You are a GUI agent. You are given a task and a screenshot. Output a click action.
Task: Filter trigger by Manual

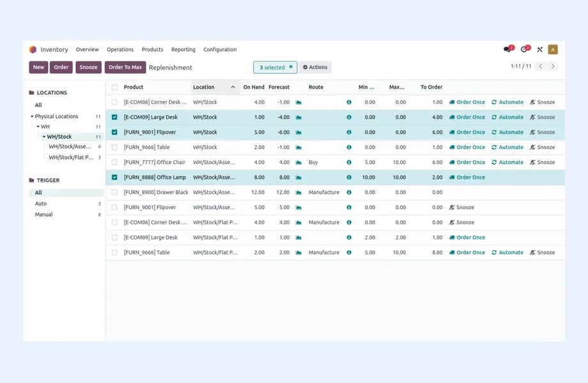43,214
